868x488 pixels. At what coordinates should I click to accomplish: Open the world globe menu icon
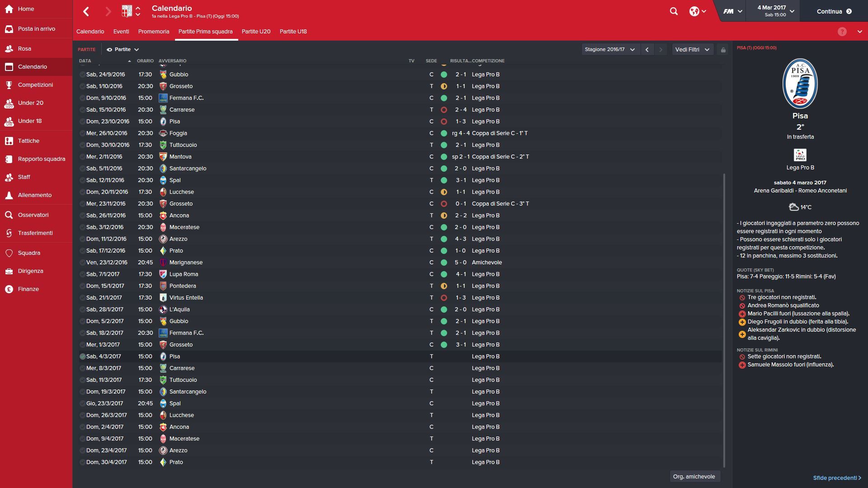pos(698,11)
